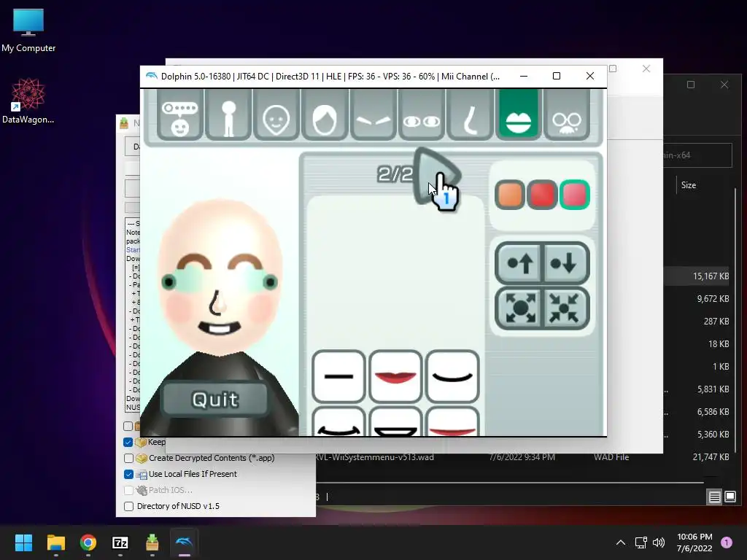Open 7-Zip from the taskbar

pos(120,542)
